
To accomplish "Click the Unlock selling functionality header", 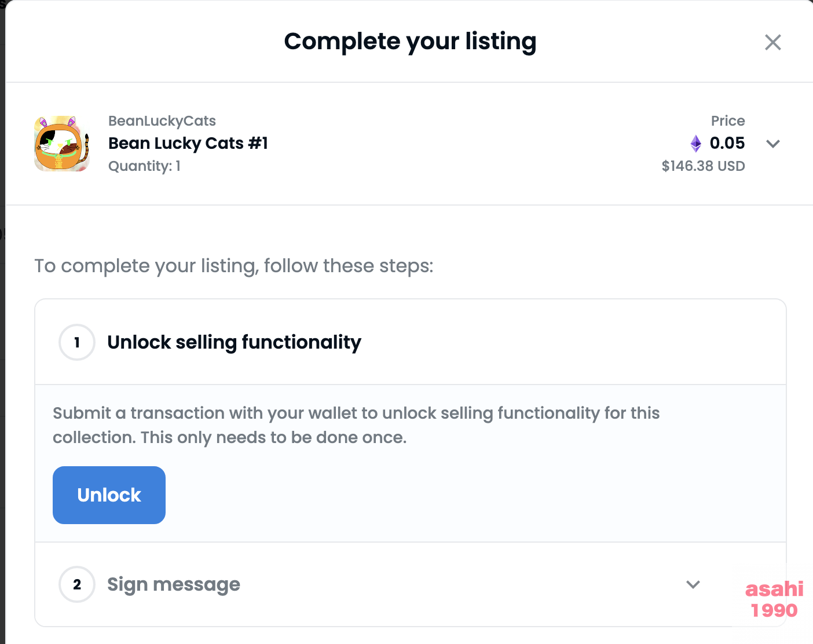I will [x=234, y=342].
